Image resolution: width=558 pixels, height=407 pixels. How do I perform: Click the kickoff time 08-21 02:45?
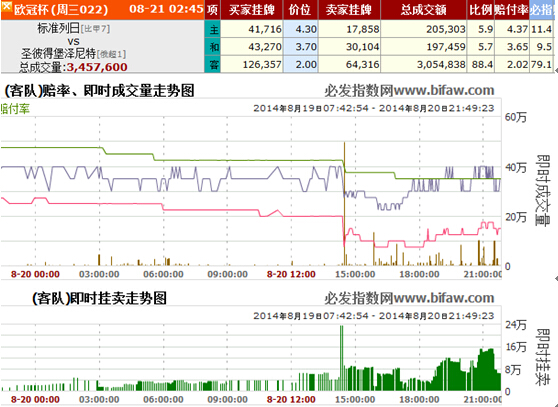tap(166, 9)
